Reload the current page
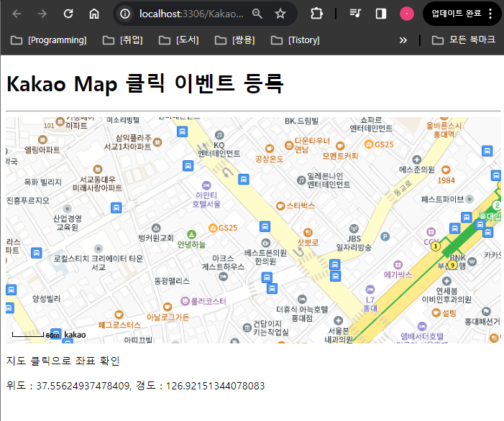The image size is (504, 421). (x=68, y=14)
